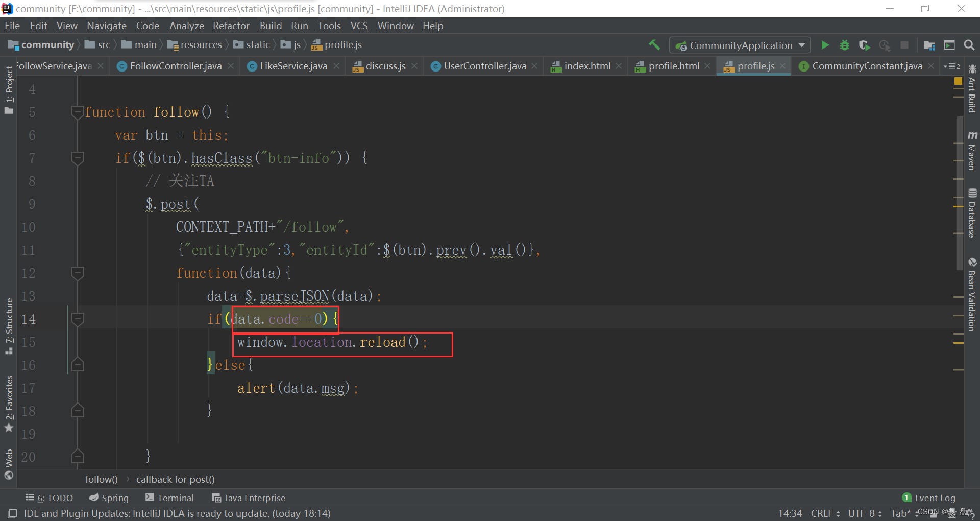Open the Web tool window
The height and width of the screenshot is (521, 980).
[9, 464]
